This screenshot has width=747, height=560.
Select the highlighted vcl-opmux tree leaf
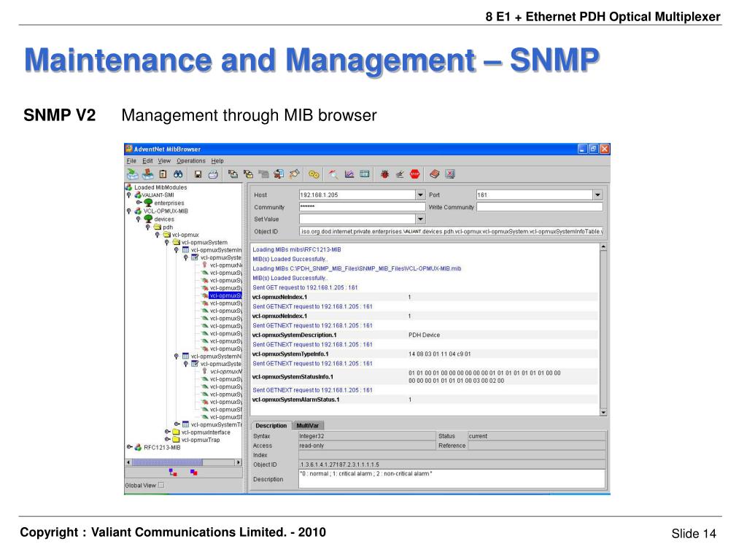[x=225, y=296]
